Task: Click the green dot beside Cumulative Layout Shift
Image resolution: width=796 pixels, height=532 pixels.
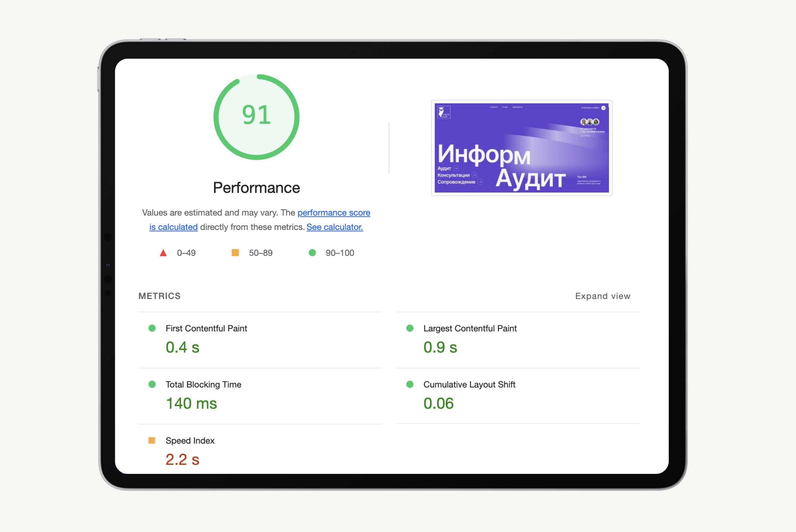Action: coord(410,384)
